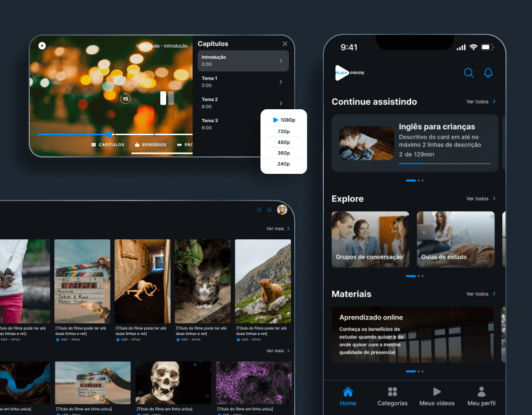Click bell icon in tablet header
The image size is (532, 415).
click(x=270, y=209)
